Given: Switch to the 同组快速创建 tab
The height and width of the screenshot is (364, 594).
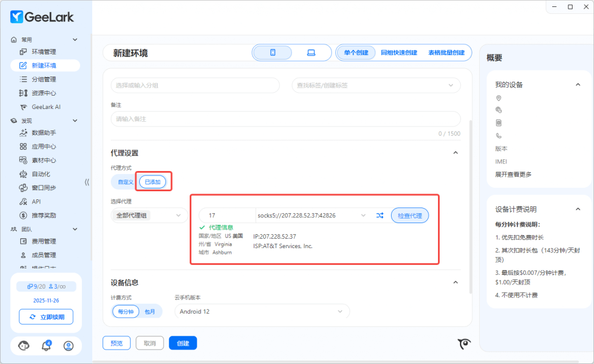Looking at the screenshot, I should pyautogui.click(x=399, y=53).
